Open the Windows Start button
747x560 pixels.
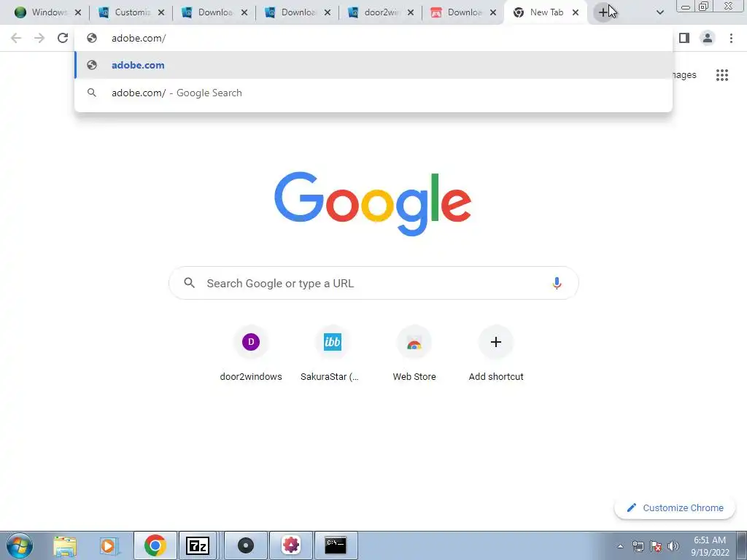pyautogui.click(x=20, y=545)
